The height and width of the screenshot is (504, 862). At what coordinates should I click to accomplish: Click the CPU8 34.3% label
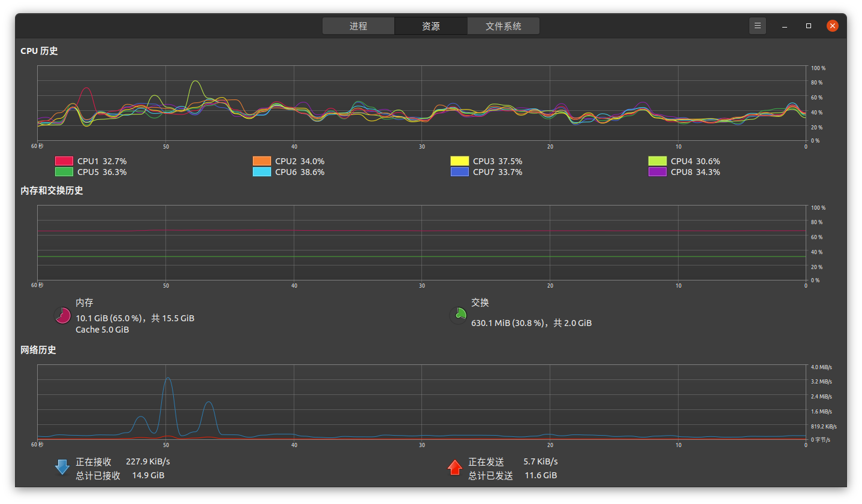pyautogui.click(x=695, y=172)
